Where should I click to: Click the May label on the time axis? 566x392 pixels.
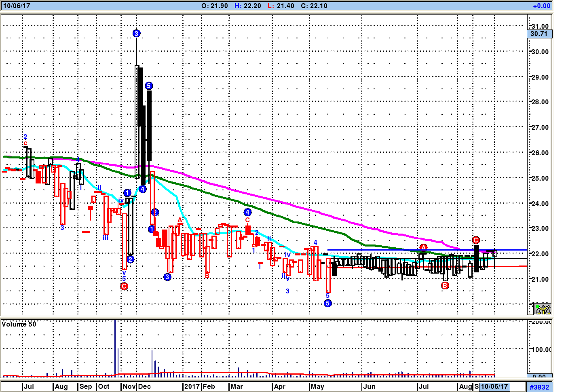[x=317, y=386]
